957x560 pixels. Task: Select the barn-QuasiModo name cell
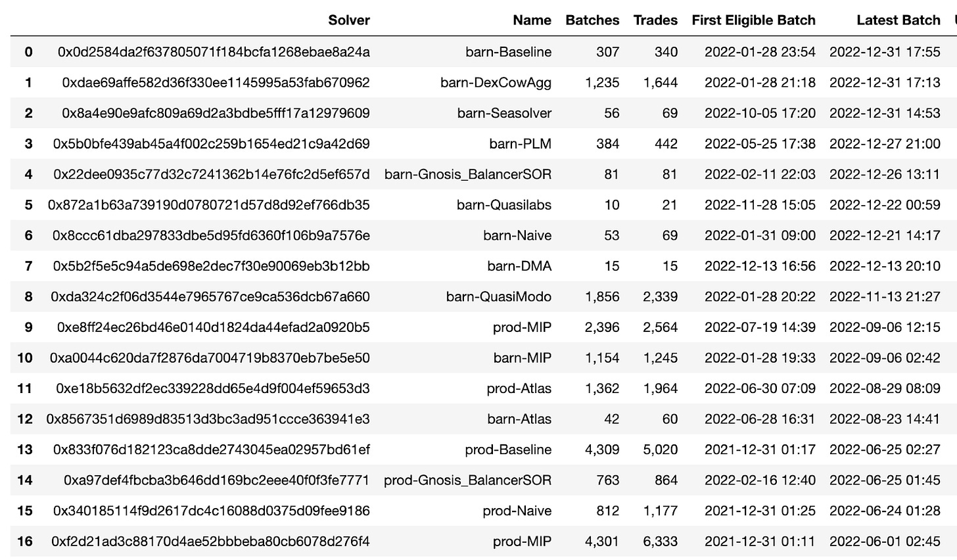tap(498, 296)
